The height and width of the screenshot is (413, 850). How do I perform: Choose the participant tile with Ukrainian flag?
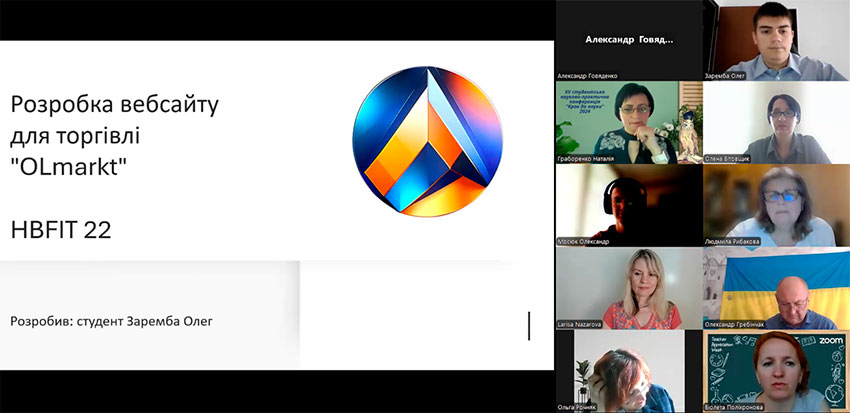point(775,288)
